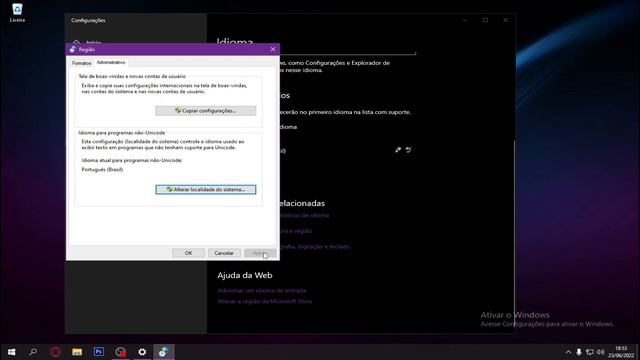
Task: Maximize the Configurações window
Action: (x=485, y=20)
